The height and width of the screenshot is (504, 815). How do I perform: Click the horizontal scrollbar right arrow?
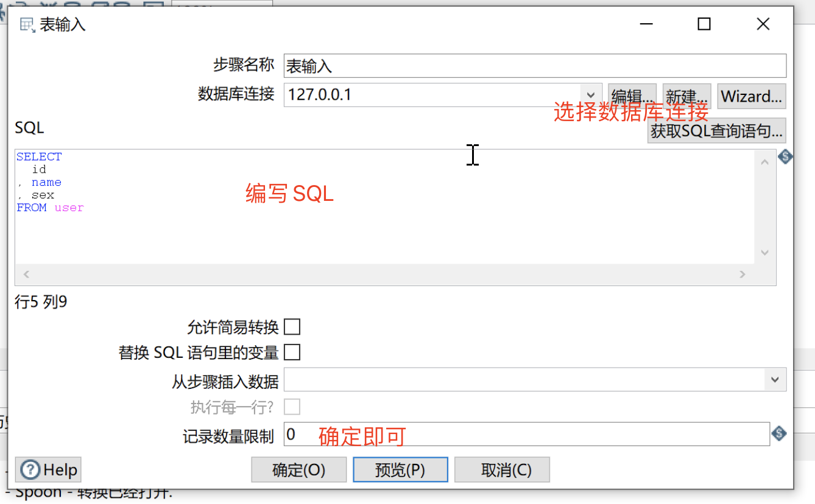(743, 274)
